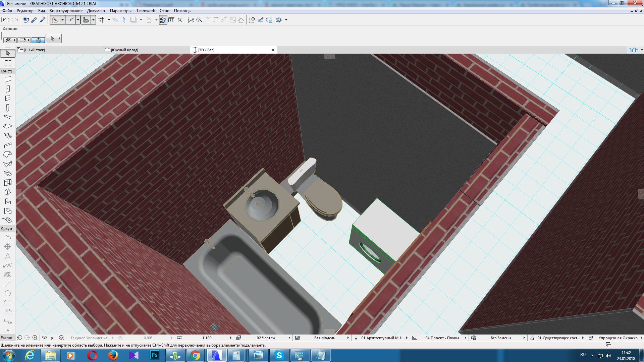
Task: Switch to the 1-й этаж tab
Action: click(x=59, y=50)
